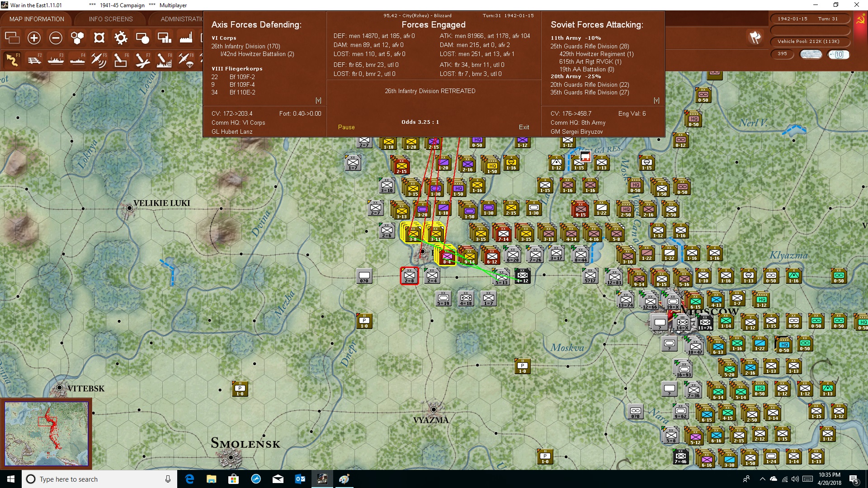Expand Axis defending forces details arrow
Image resolution: width=868 pixels, height=488 pixels.
318,100
